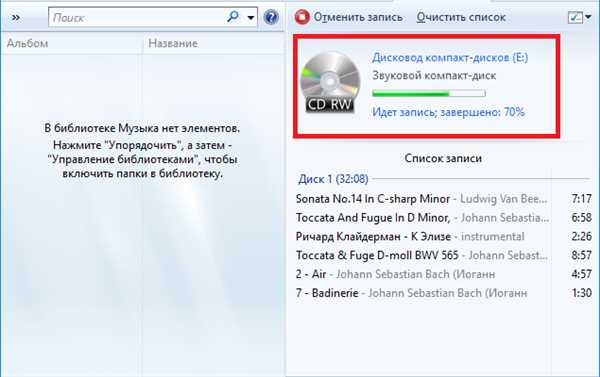
Task: Open the blue Help icon
Action: click(x=271, y=17)
